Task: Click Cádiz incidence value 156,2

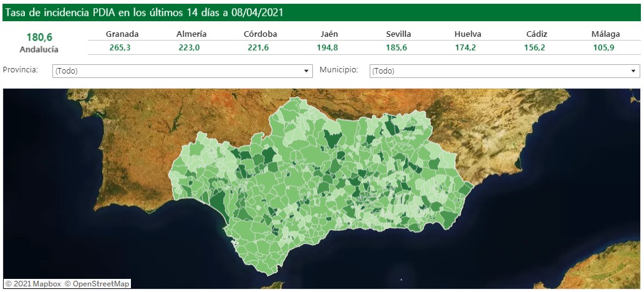Action: [x=535, y=47]
